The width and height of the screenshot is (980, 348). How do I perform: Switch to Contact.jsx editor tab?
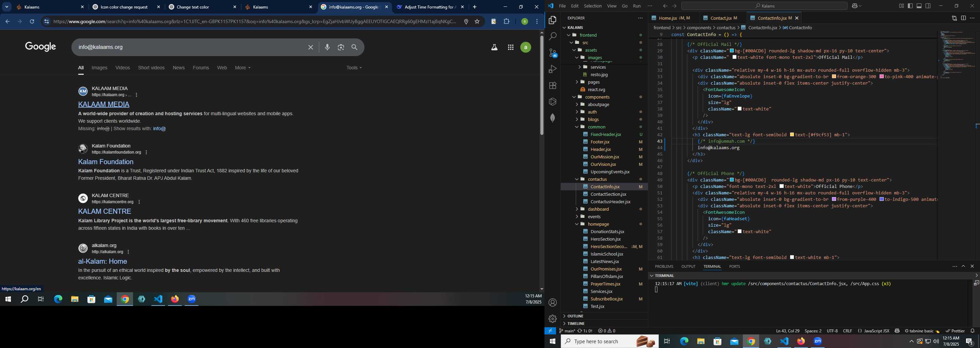pos(721,18)
